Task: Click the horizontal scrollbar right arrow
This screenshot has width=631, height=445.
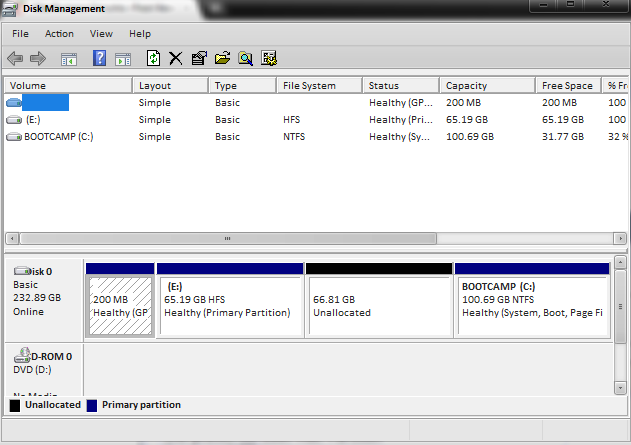Action: (x=620, y=239)
